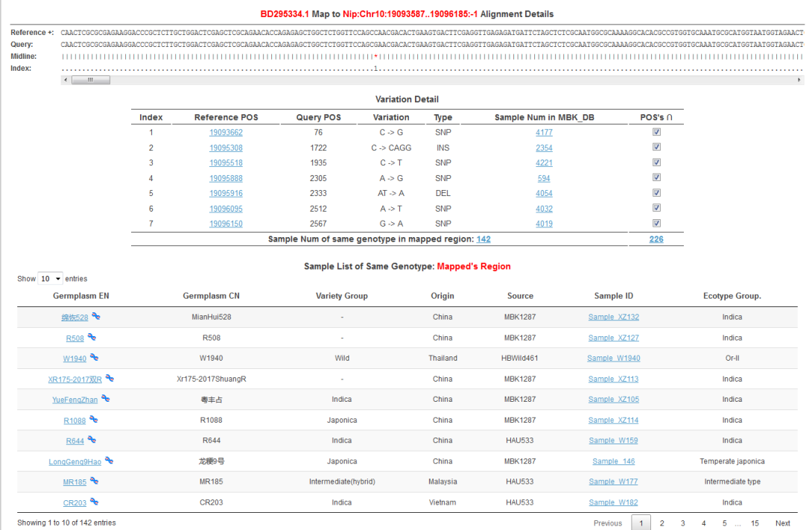Click the link icon beside R1088
The image size is (812, 530).
93,419
